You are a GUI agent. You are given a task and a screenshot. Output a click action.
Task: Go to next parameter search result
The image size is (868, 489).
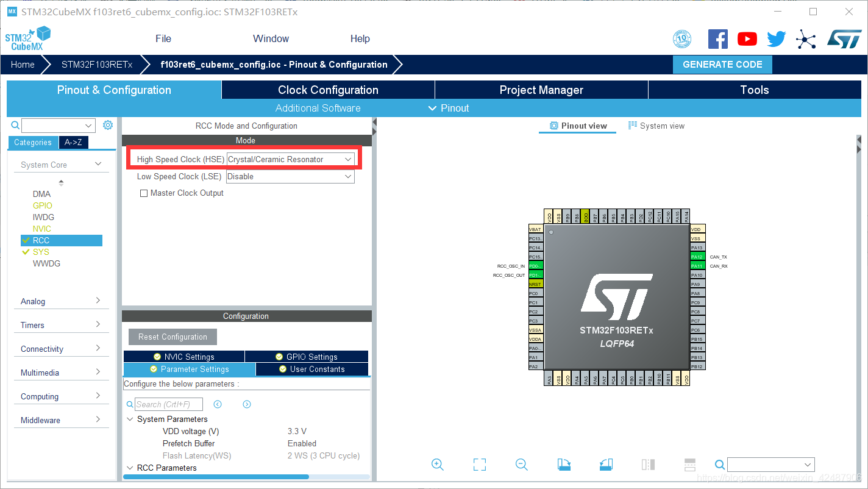(247, 404)
